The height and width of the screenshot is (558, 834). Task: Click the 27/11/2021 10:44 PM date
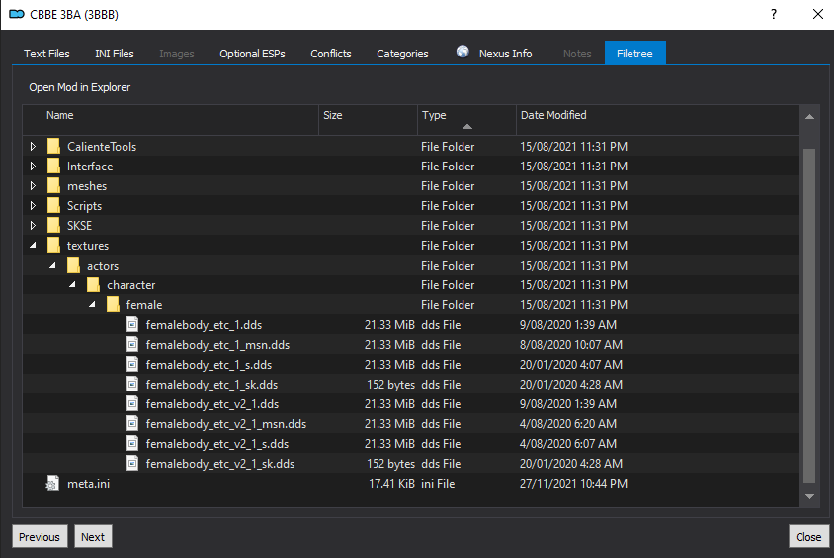[x=574, y=484]
